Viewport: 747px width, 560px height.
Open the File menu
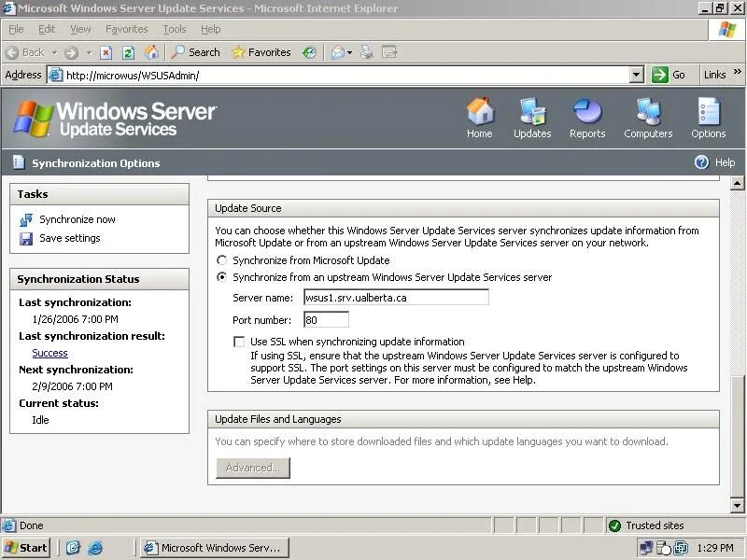tap(16, 29)
